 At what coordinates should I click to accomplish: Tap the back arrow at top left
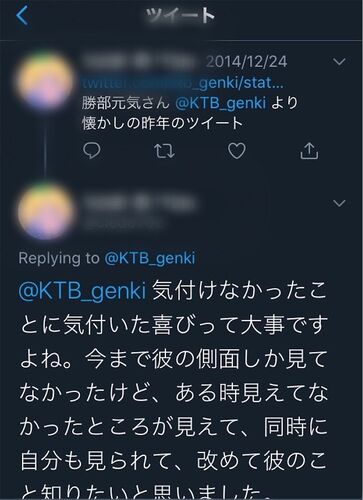pyautogui.click(x=22, y=16)
